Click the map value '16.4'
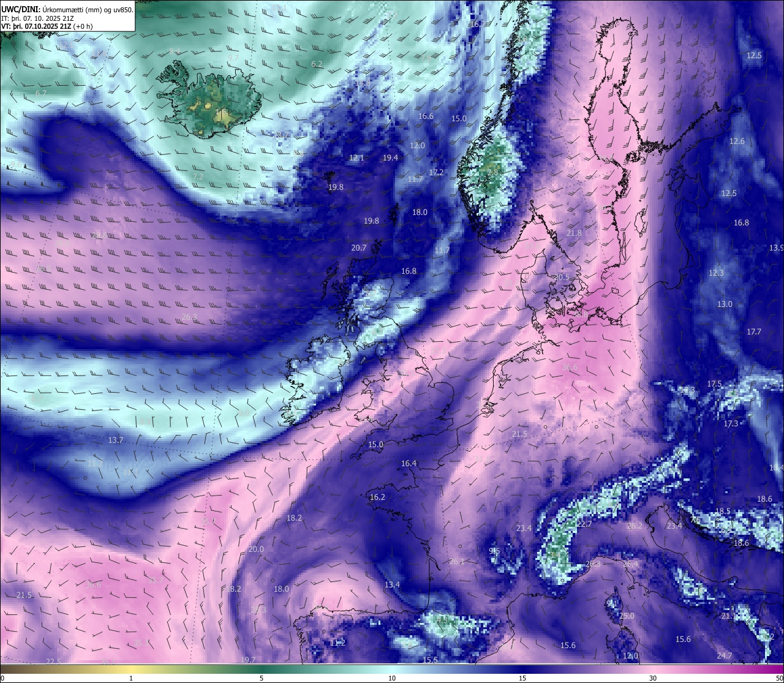The width and height of the screenshot is (784, 683). coord(409,463)
